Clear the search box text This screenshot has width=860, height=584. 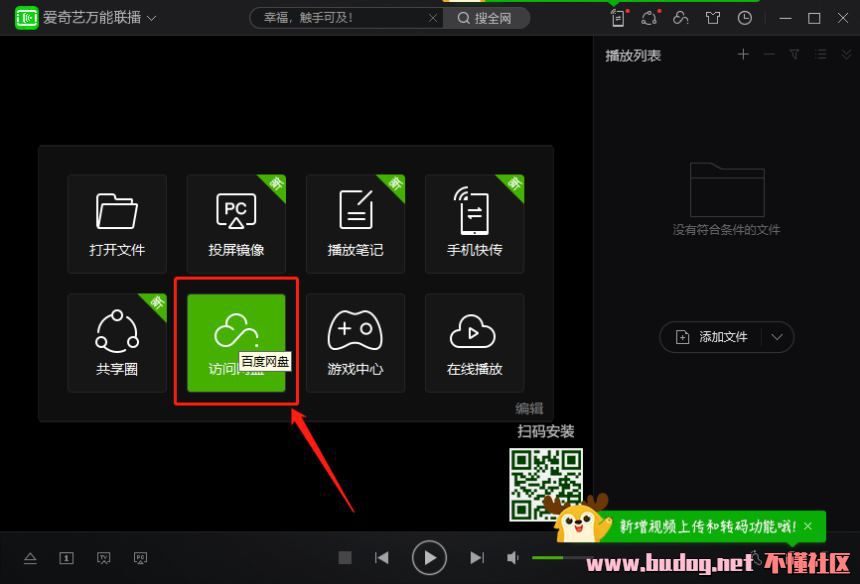coord(433,18)
